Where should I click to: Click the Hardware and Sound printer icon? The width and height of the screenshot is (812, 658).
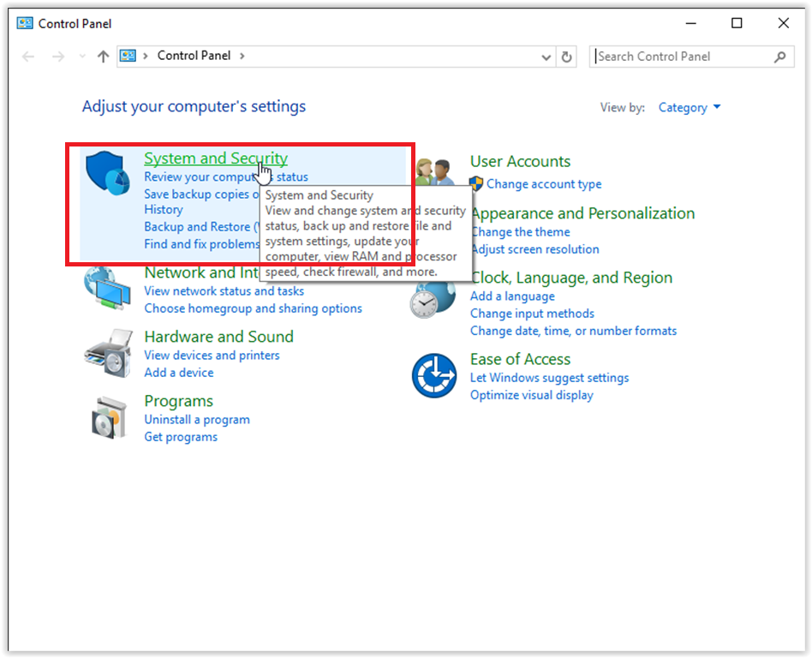pos(108,353)
